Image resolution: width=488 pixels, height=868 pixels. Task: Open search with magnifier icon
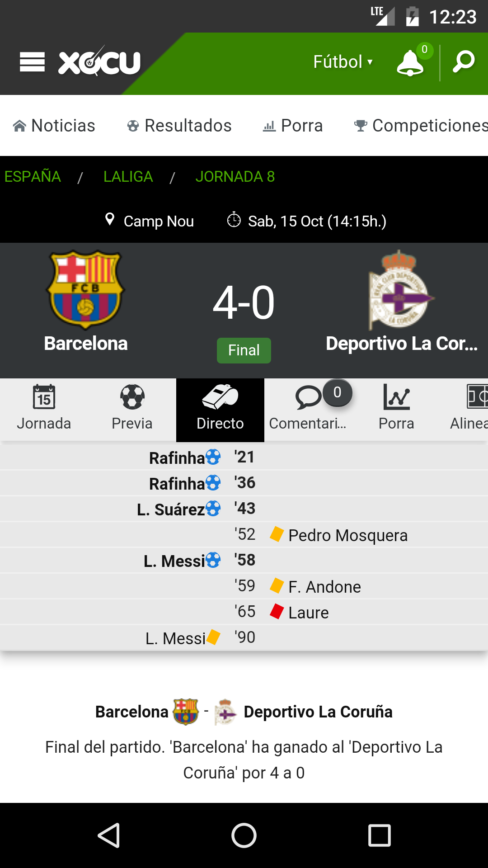[x=464, y=61]
